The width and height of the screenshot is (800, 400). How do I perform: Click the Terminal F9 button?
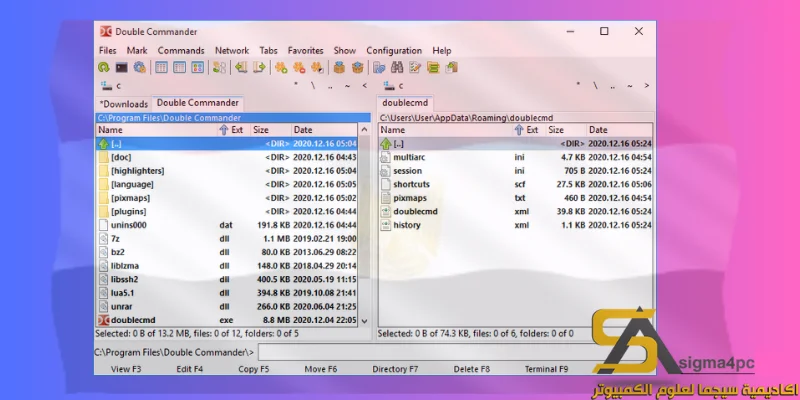[x=546, y=369]
